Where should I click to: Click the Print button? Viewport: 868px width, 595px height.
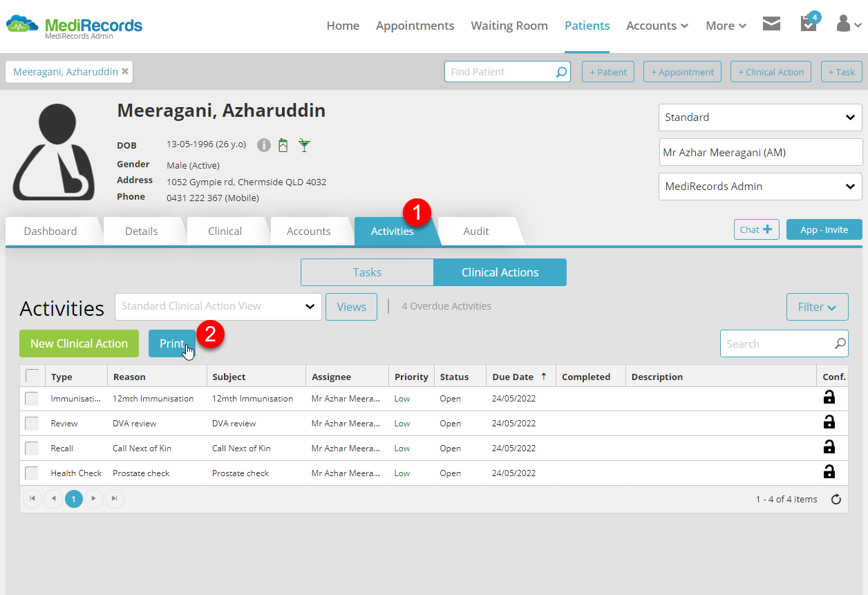point(172,343)
